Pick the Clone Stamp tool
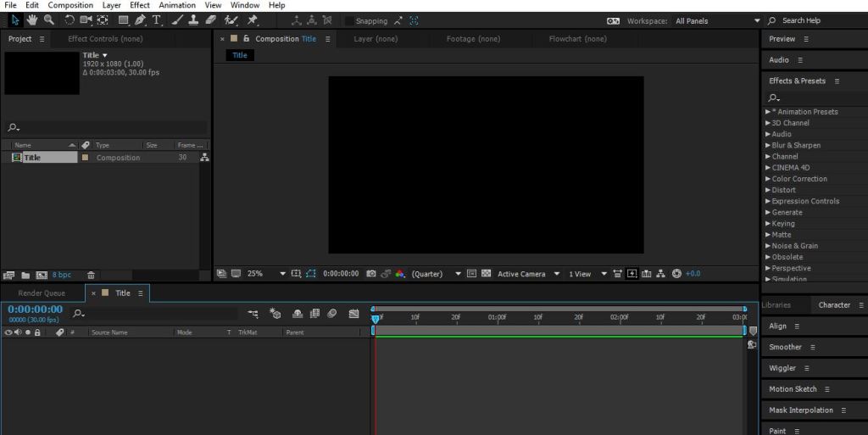The image size is (868, 435). (193, 20)
